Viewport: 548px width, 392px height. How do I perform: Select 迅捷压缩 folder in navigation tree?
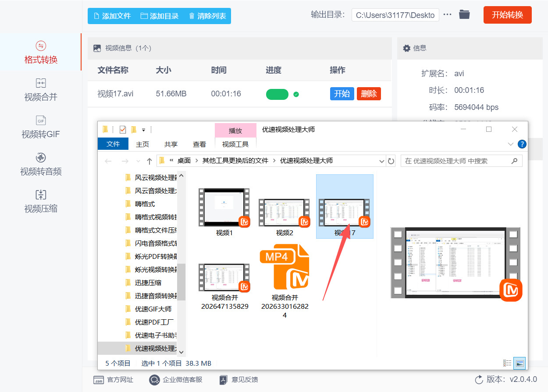coord(148,283)
